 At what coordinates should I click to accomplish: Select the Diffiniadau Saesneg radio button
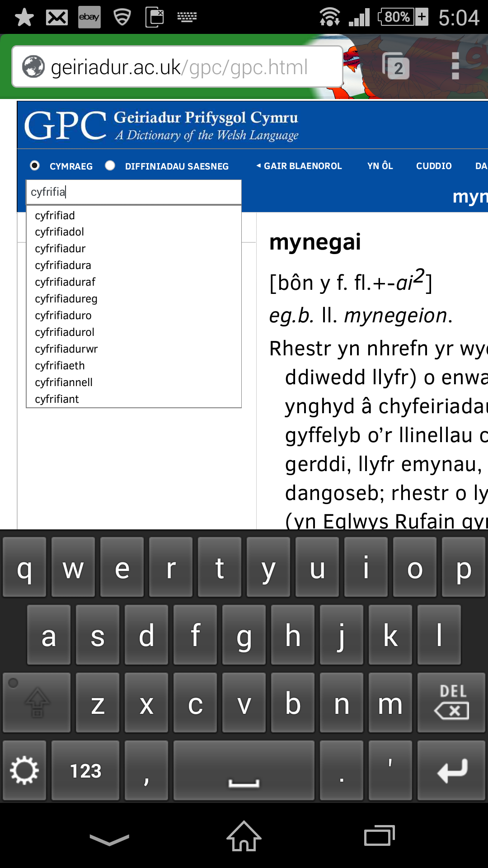(110, 165)
